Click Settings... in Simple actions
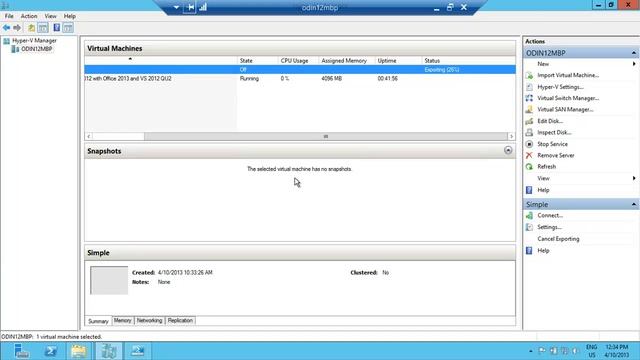The height and width of the screenshot is (360, 640). pyautogui.click(x=549, y=227)
